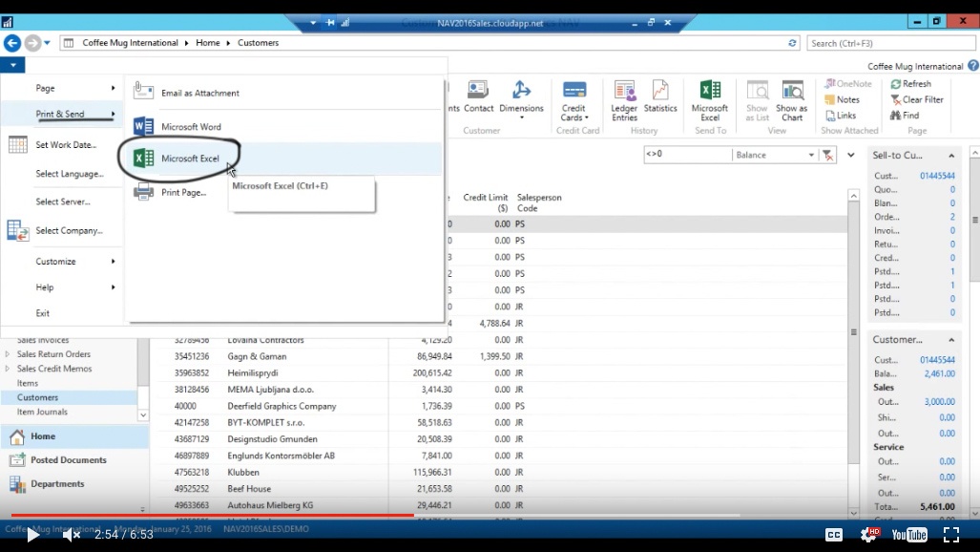Click the filter value field showing <>0
This screenshot has width=980, height=552.
click(687, 155)
